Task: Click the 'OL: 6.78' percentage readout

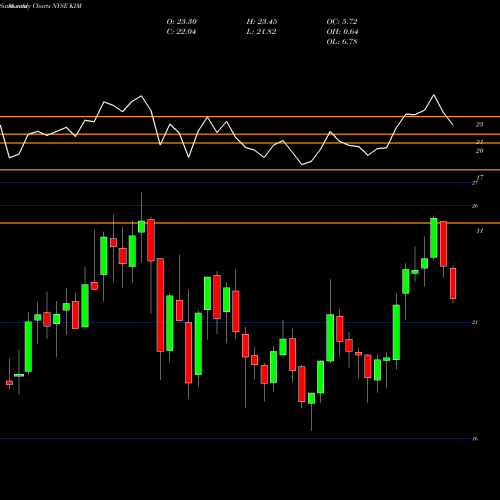Action: click(342, 42)
